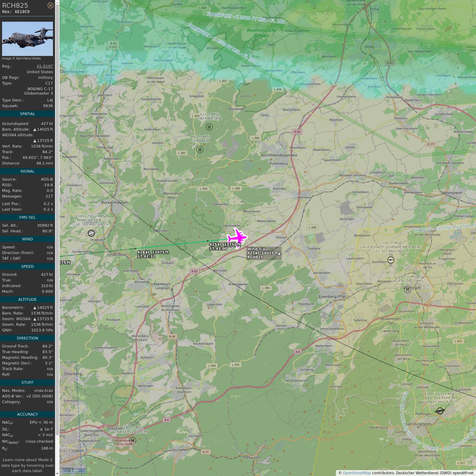This screenshot has height=476, width=476.
Task: Select the Gruenstadt KHS heliport marker
Action: click(x=407, y=289)
